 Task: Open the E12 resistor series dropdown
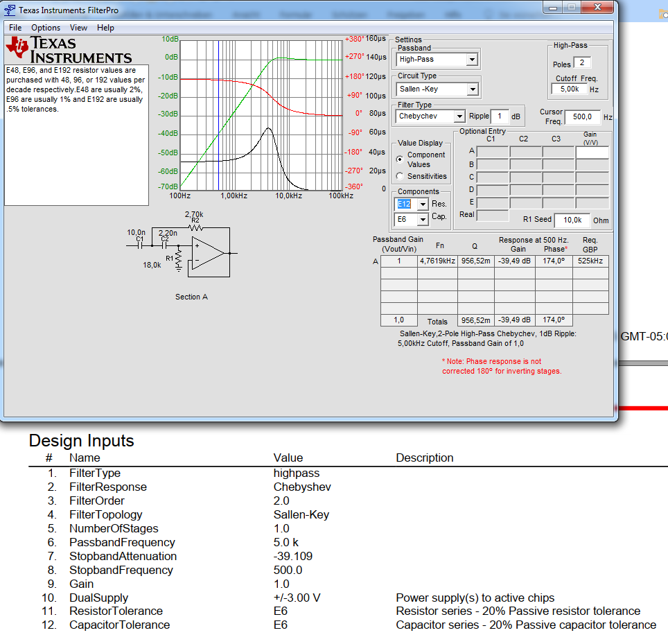tap(422, 204)
